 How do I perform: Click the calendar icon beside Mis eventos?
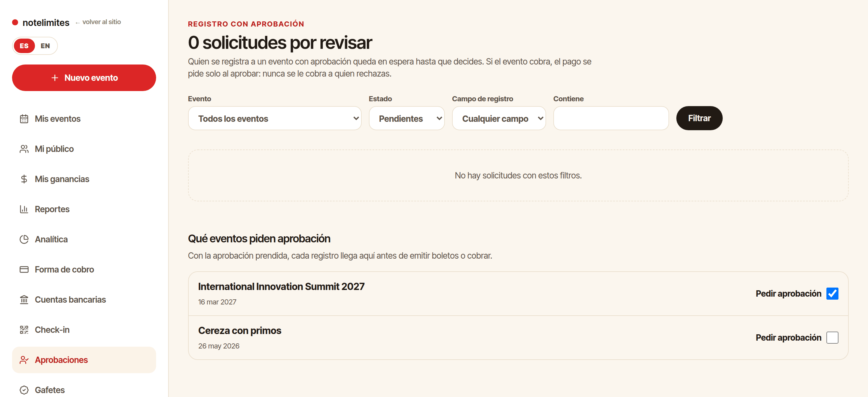click(x=24, y=119)
